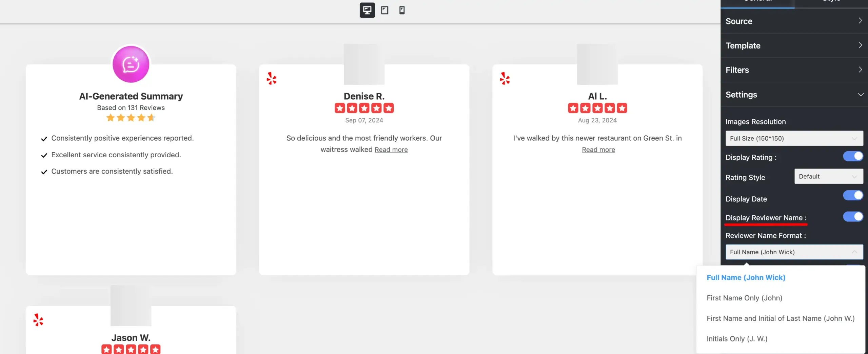The image size is (868, 354).
Task: Collapse the Reviewer Name Format dropdown
Action: (x=794, y=252)
